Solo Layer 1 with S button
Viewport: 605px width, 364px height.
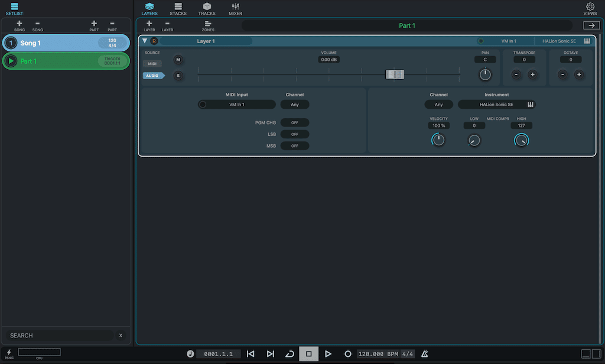coord(178,75)
